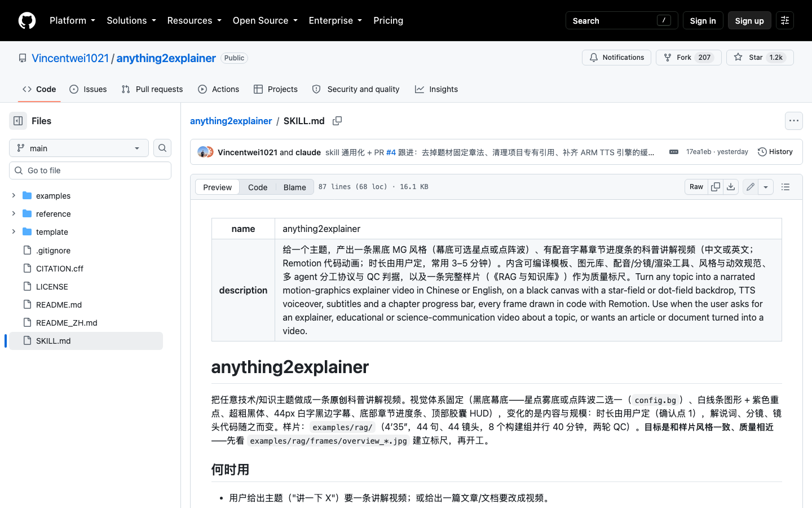This screenshot has height=508, width=812.
Task: Switch to the Blame view
Action: 294,187
